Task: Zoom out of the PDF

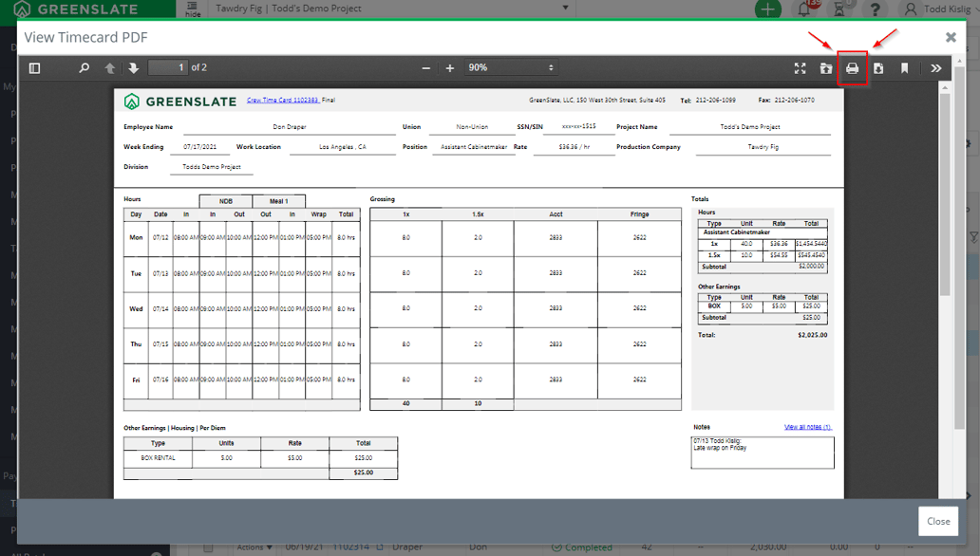Action: tap(426, 68)
